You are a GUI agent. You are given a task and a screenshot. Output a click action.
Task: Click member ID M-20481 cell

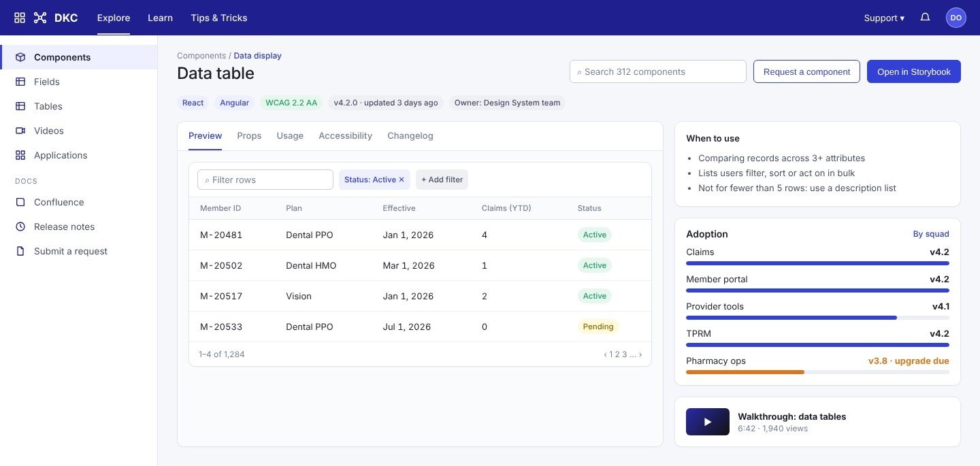point(221,235)
